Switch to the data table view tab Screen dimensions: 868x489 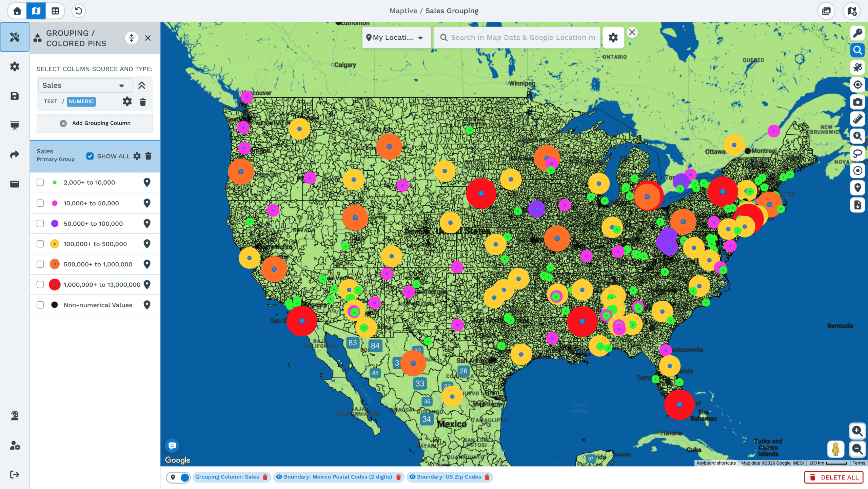(x=55, y=11)
